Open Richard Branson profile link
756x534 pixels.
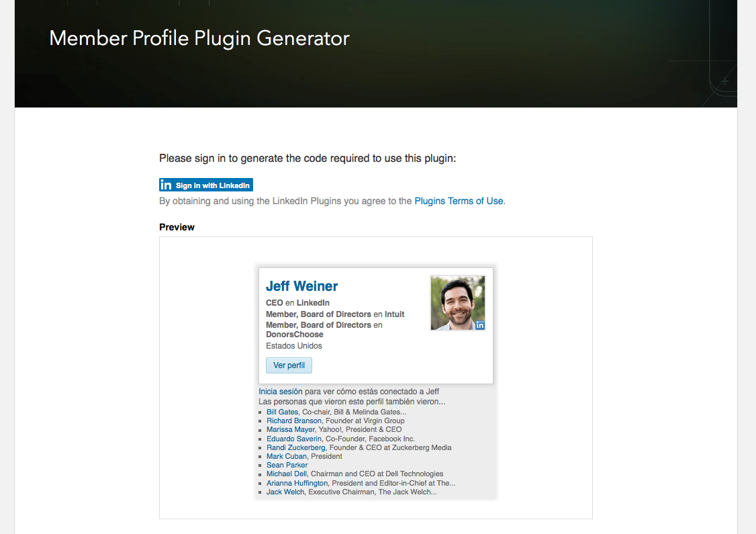click(294, 420)
